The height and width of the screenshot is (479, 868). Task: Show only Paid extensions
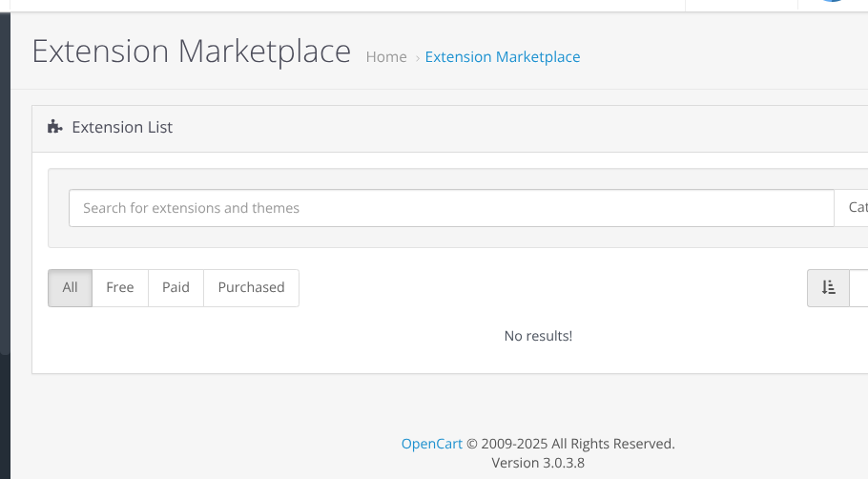176,287
